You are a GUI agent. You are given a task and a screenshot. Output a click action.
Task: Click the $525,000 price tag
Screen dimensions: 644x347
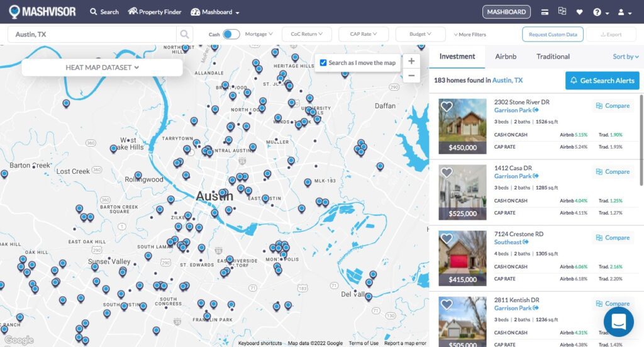462,213
